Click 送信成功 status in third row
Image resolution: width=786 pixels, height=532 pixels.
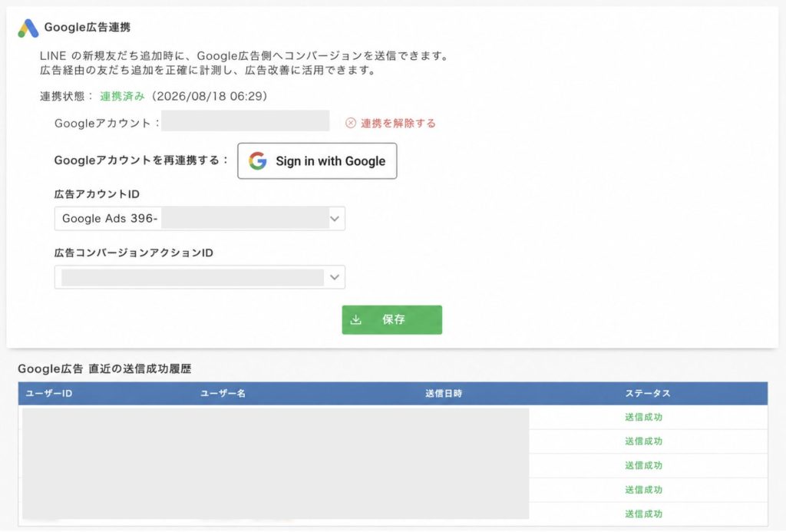tap(644, 465)
